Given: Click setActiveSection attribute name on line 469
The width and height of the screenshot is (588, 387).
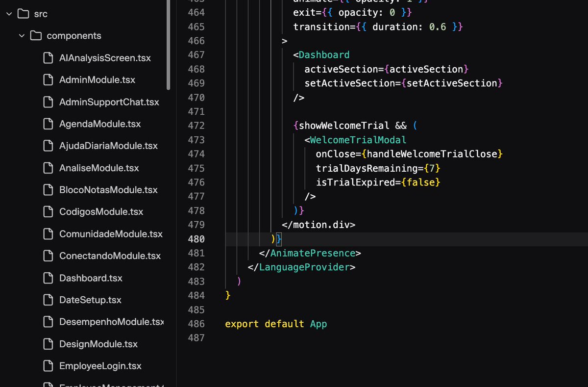Looking at the screenshot, I should (x=349, y=83).
